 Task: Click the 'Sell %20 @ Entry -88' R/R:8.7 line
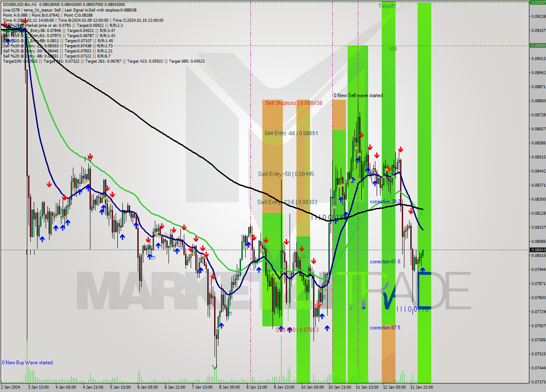[57, 56]
